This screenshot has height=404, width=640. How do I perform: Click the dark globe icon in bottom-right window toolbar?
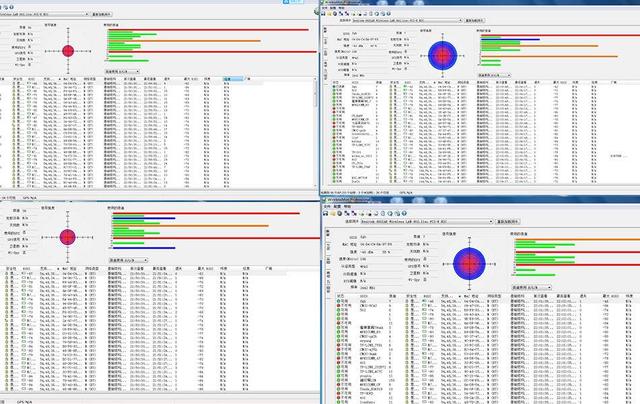pyautogui.click(x=340, y=213)
